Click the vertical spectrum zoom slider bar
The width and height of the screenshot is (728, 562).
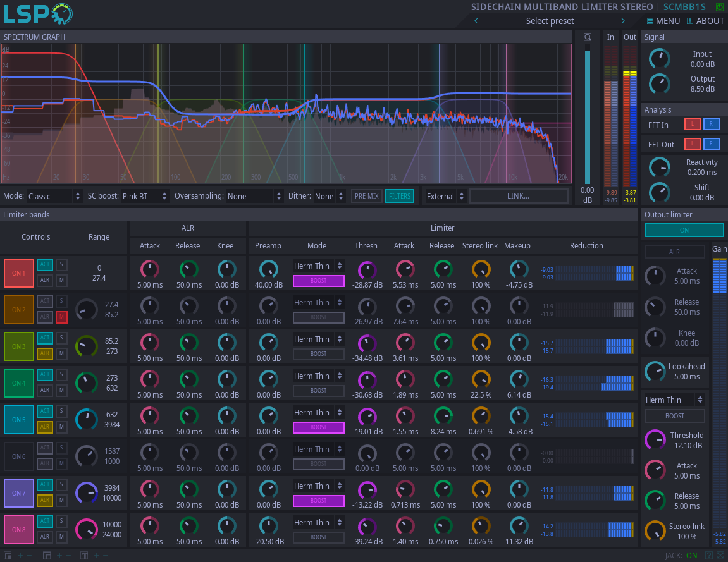pyautogui.click(x=588, y=114)
